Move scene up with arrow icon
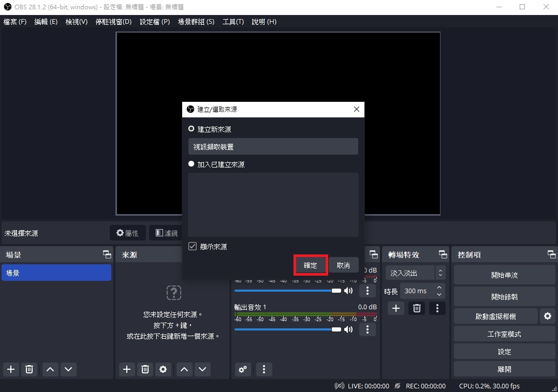Viewport: 558px width, 392px height. pyautogui.click(x=50, y=369)
